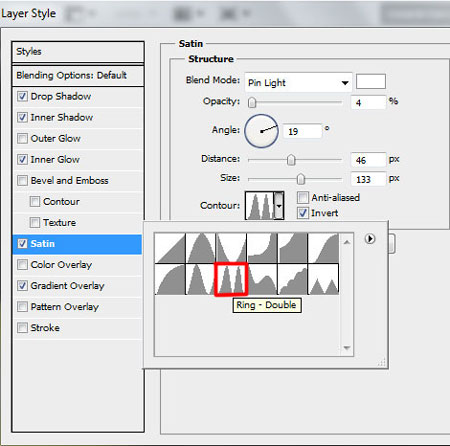Enable the Bevel and Emboss checkbox
450x446 pixels.
[22, 181]
